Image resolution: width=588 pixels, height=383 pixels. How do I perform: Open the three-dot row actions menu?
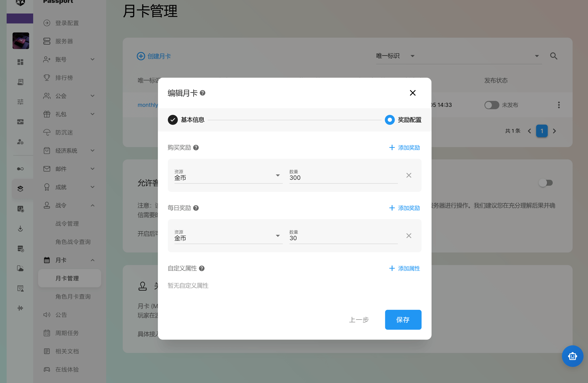coord(559,105)
